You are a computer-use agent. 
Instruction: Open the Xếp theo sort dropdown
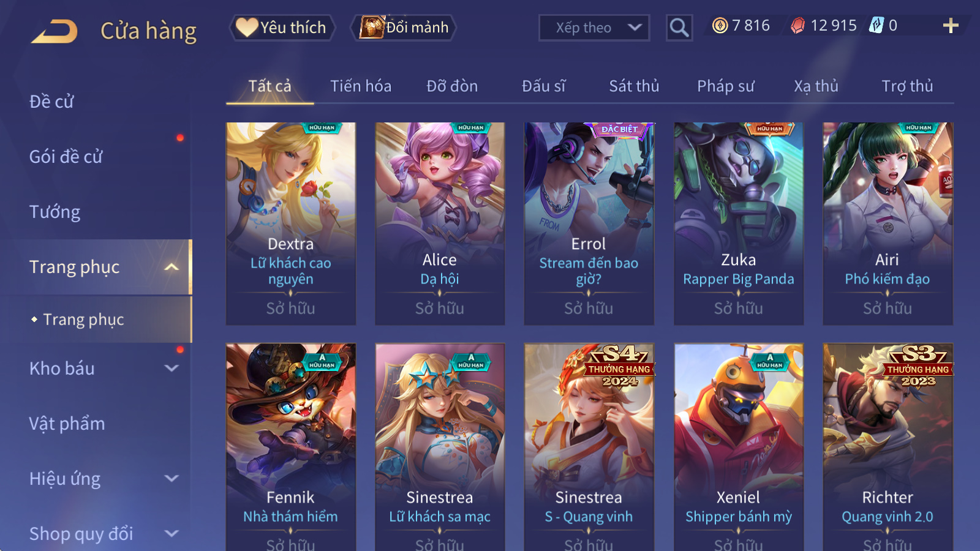pos(594,28)
